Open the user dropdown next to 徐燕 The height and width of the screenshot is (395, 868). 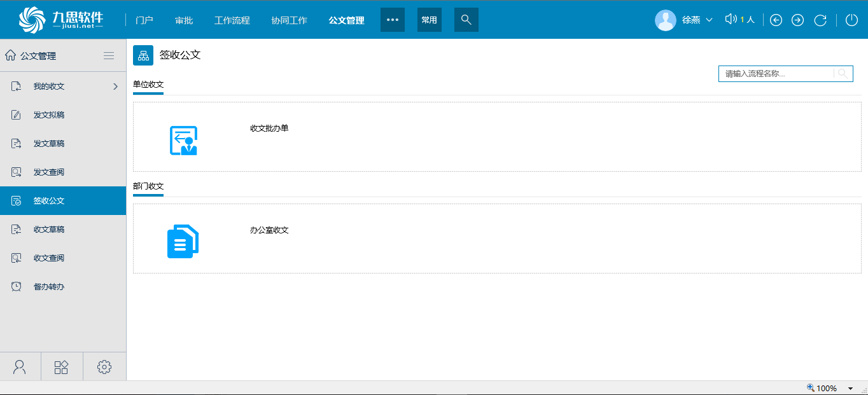coord(709,20)
